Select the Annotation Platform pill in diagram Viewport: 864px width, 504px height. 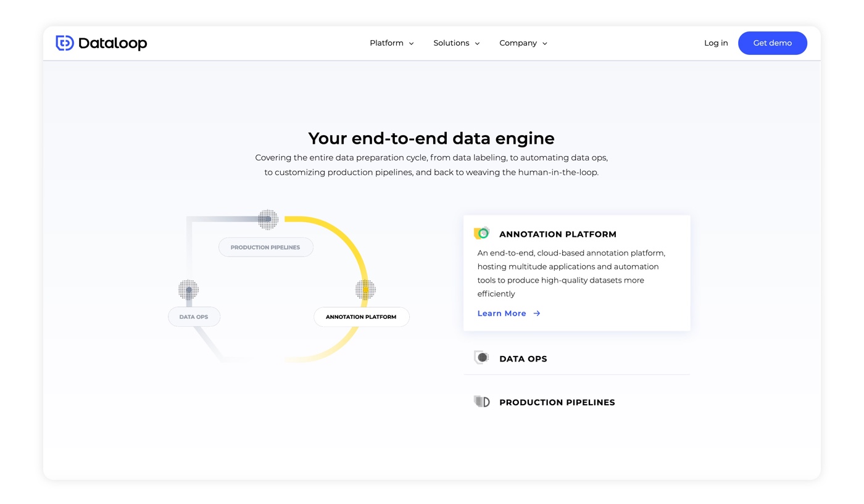(361, 317)
